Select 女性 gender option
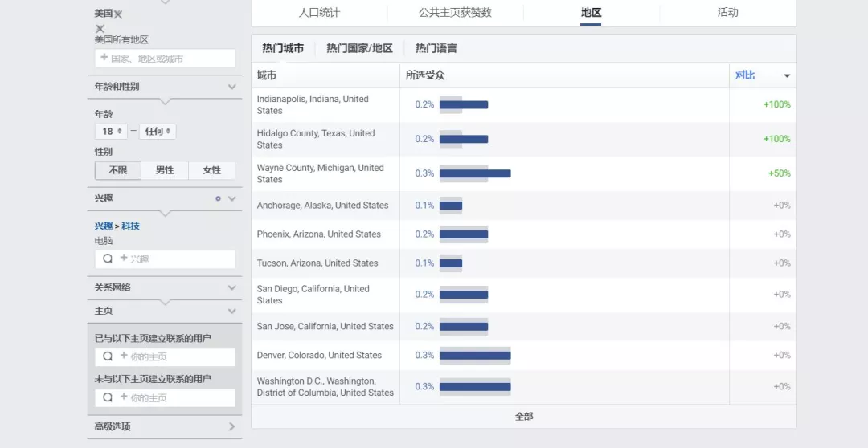This screenshot has width=868, height=448. (x=212, y=170)
